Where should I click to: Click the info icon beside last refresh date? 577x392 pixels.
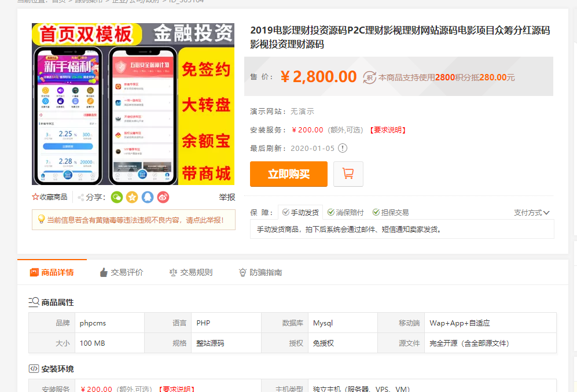[343, 148]
